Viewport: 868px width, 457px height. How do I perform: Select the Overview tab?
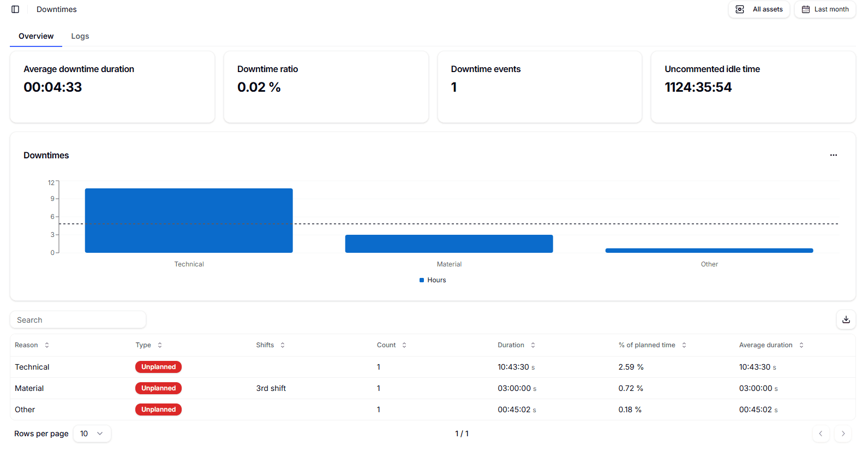(x=36, y=36)
